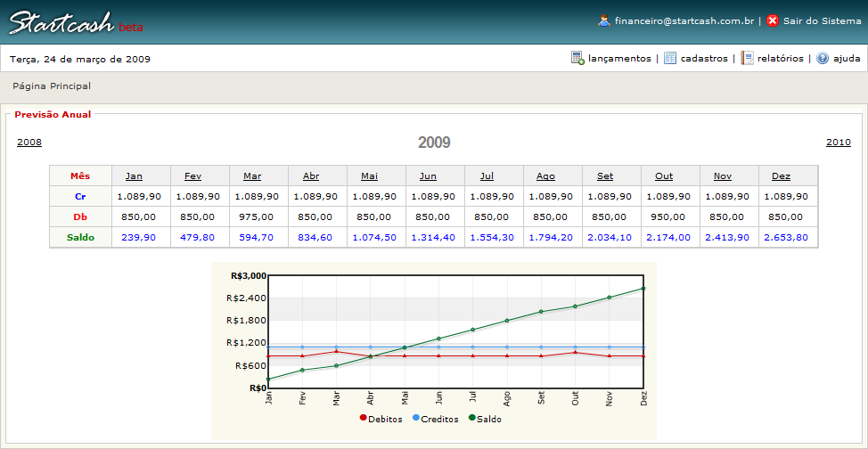Click Sair do Sistema logout link
The width and height of the screenshot is (868, 449).
pos(822,20)
